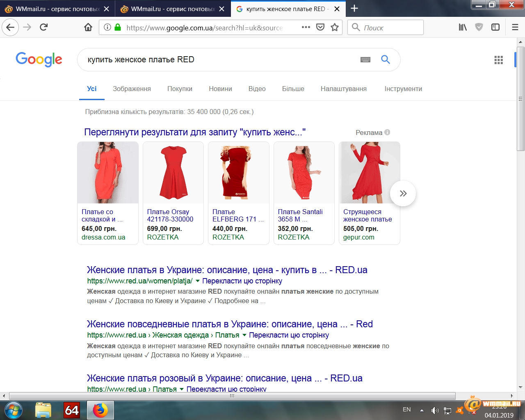Show site information icon in address bar
This screenshot has width=525, height=420.
click(x=107, y=27)
